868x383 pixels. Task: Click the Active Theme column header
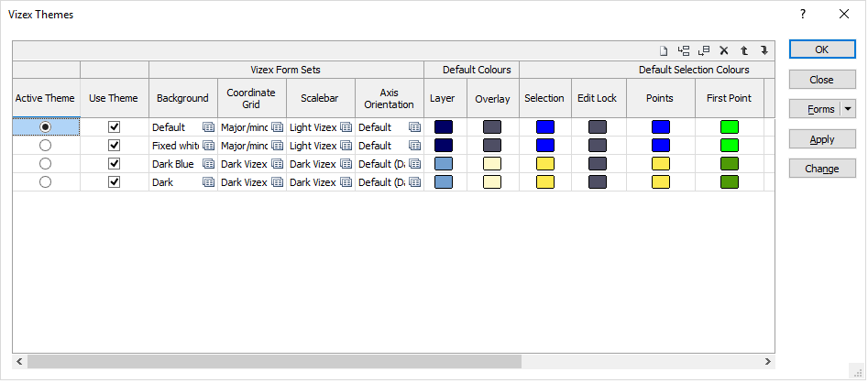point(45,98)
